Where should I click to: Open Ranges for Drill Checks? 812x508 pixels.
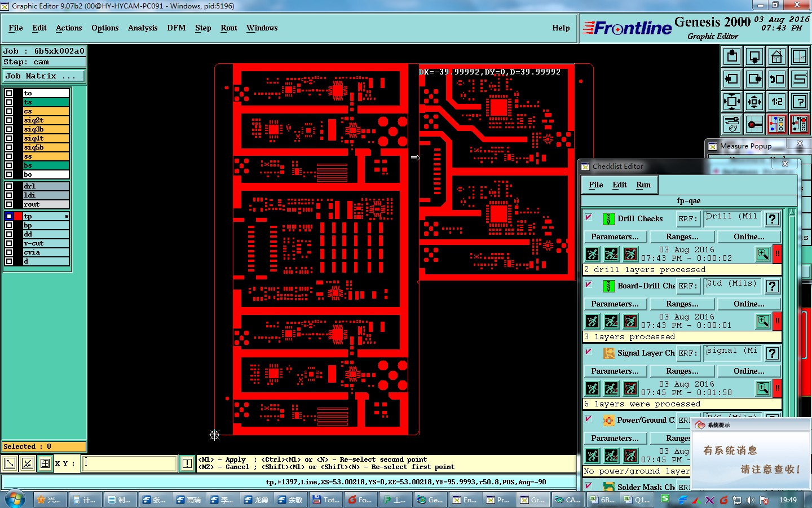[682, 237]
